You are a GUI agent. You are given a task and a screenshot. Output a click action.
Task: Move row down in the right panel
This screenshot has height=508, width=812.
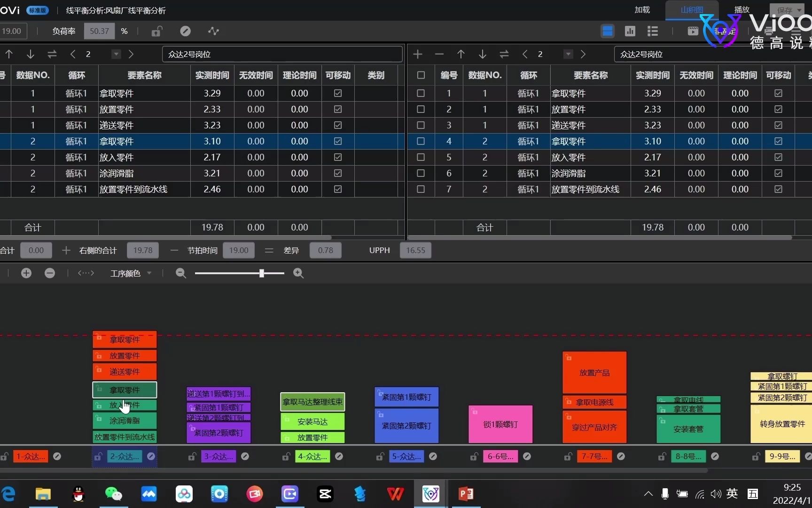[x=483, y=54]
